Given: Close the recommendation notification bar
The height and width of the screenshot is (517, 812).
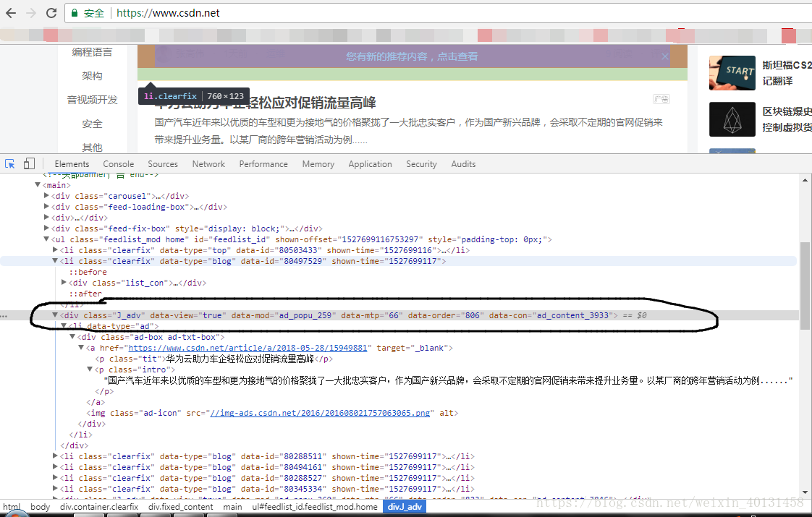Looking at the screenshot, I should (x=665, y=56).
